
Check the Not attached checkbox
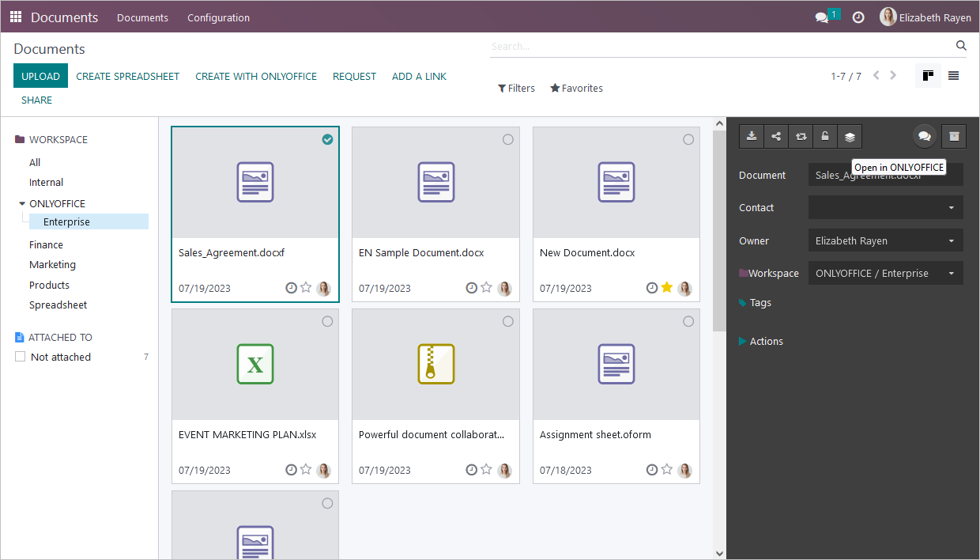click(x=21, y=357)
